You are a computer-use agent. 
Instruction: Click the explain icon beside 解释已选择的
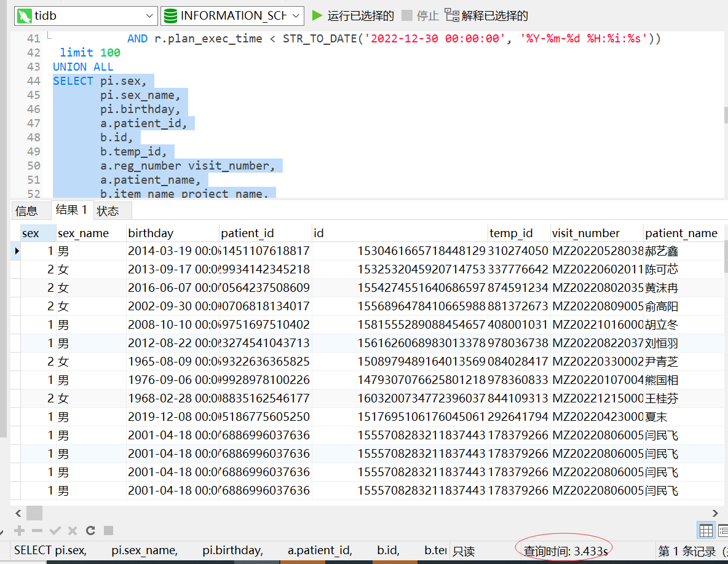453,15
